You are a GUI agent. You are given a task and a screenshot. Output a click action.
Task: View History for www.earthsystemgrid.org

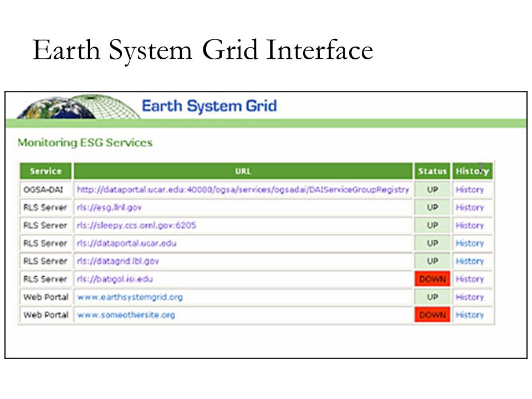tap(469, 297)
